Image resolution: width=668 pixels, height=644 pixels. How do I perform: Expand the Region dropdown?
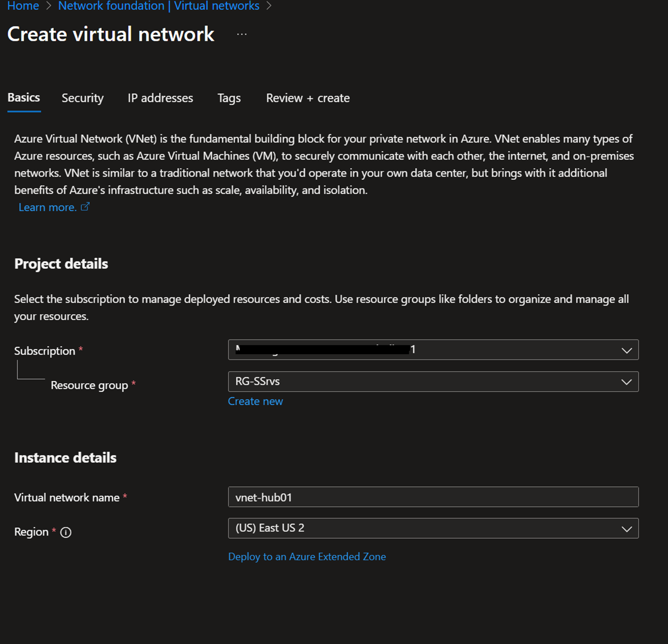pyautogui.click(x=626, y=529)
